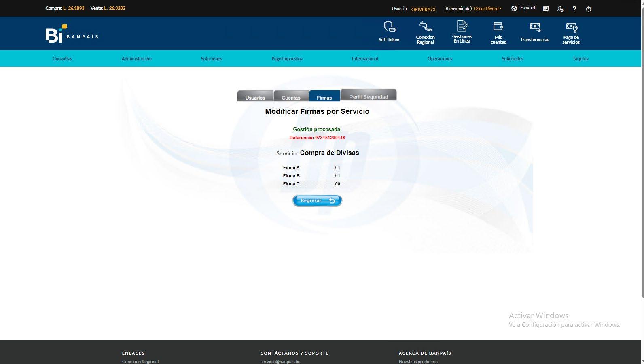The image size is (644, 364).
Task: Click the user settings icon in top bar
Action: click(560, 9)
